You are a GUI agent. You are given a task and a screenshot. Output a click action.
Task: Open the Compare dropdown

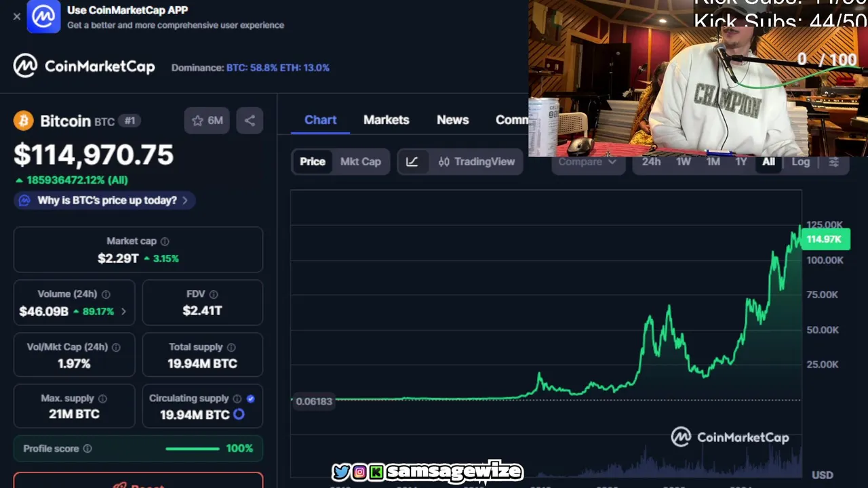pyautogui.click(x=588, y=162)
